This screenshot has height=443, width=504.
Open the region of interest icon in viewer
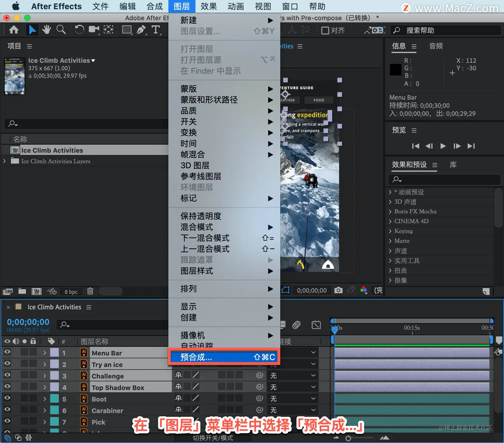coord(286,290)
